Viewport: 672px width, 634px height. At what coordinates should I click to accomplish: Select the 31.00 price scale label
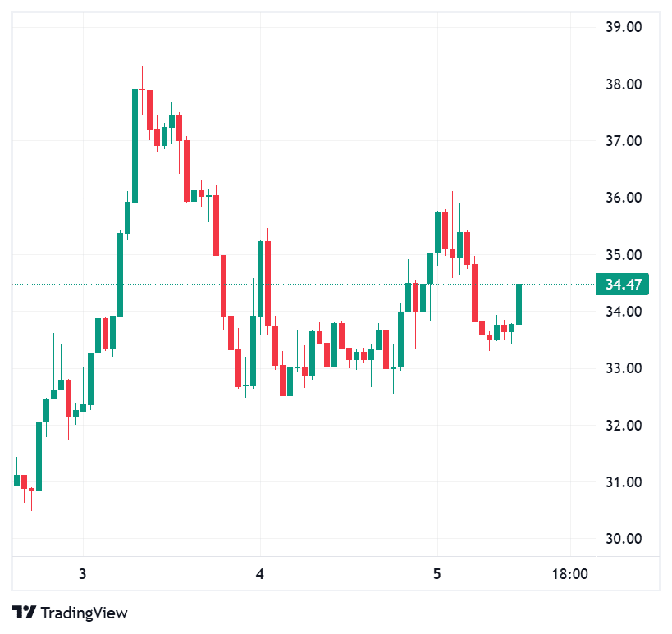click(x=623, y=482)
